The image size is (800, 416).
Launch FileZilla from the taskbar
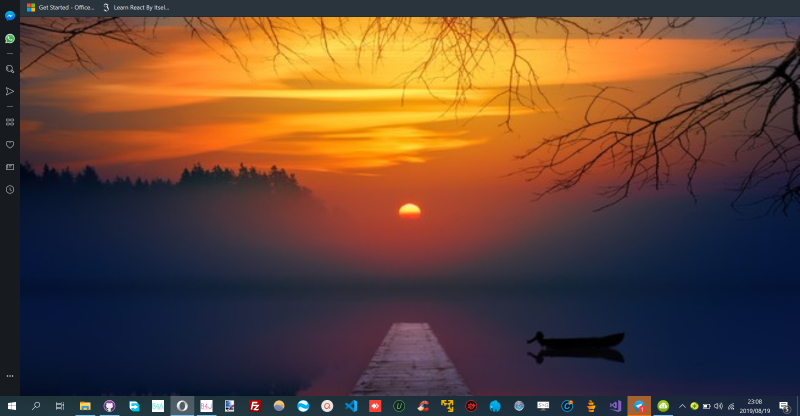click(x=255, y=406)
